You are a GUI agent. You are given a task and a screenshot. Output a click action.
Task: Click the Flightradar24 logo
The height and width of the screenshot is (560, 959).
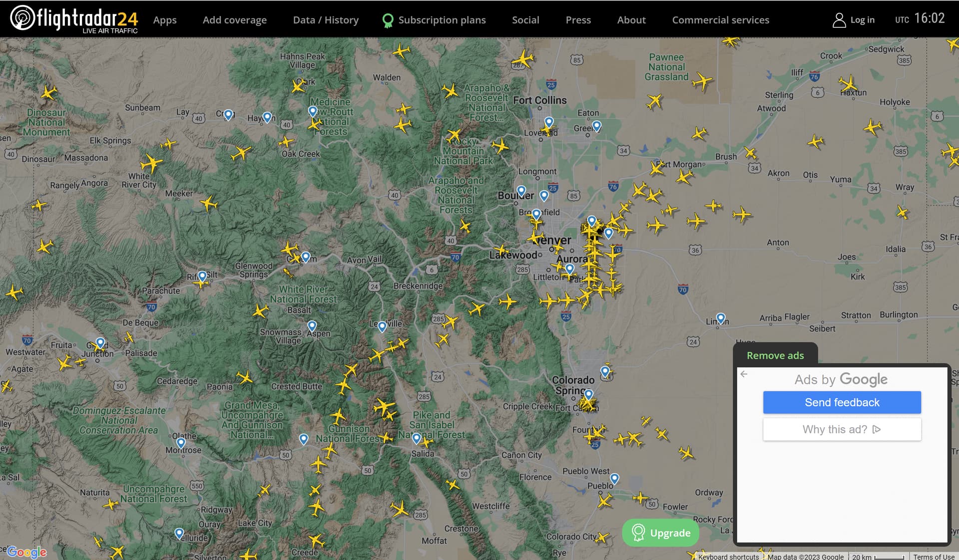pos(74,19)
